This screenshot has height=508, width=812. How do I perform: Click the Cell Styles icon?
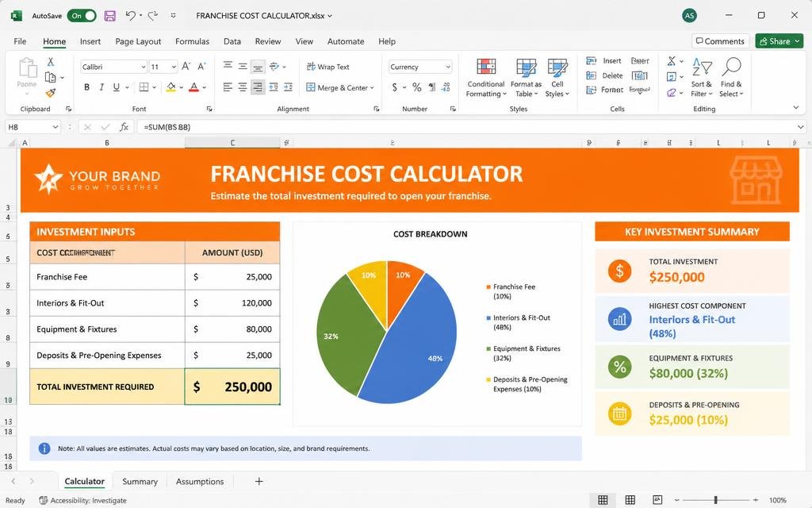(x=557, y=67)
